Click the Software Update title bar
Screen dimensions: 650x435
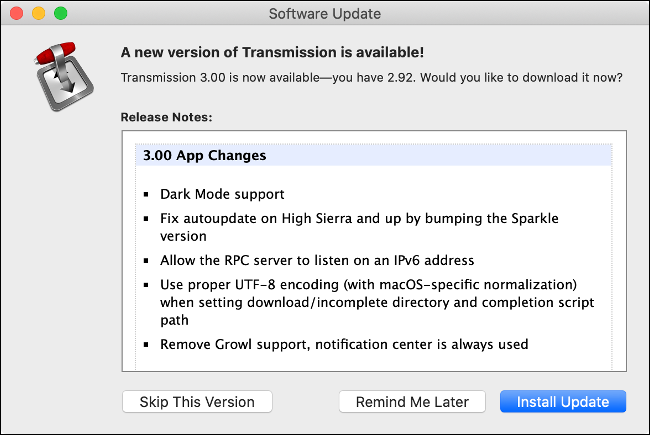pyautogui.click(x=325, y=14)
